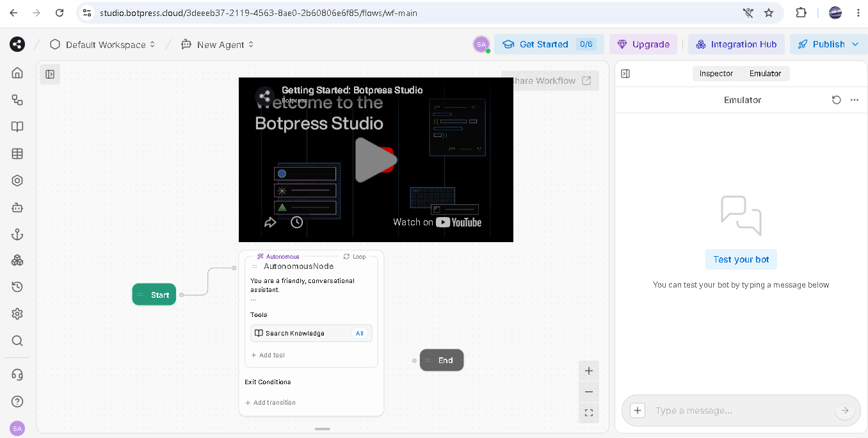Open the All selector on Search Knowledge
The height and width of the screenshot is (438, 868).
pos(360,333)
